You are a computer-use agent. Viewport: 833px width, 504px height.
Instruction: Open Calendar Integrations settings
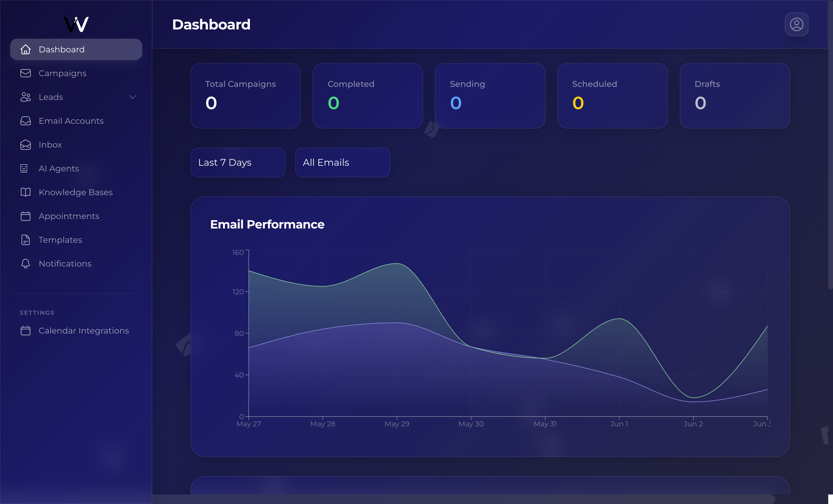76,331
